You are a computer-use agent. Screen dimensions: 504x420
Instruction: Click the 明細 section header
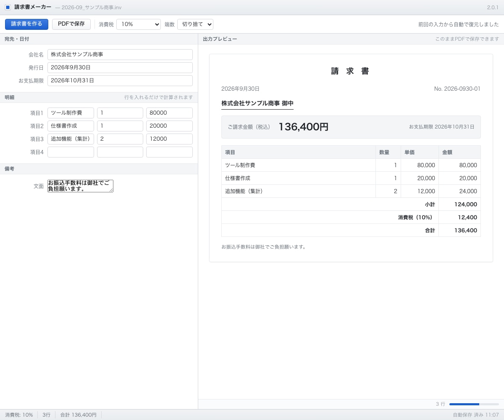[99, 97]
